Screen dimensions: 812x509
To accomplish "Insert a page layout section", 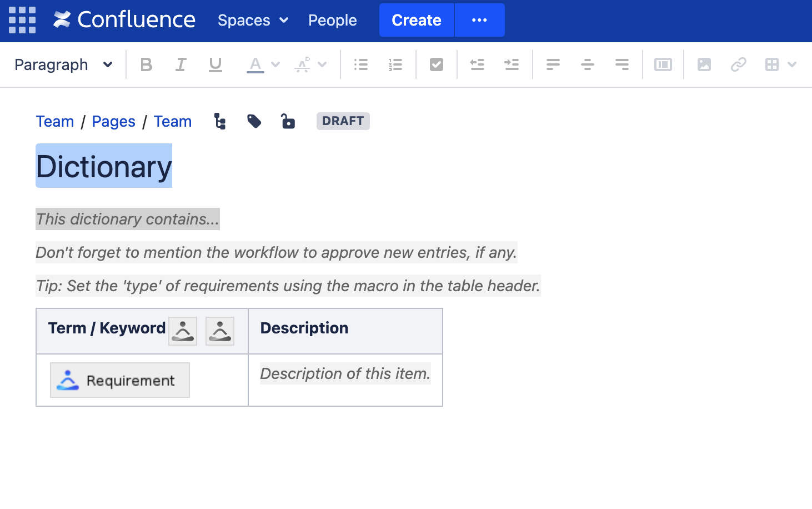I will point(663,64).
